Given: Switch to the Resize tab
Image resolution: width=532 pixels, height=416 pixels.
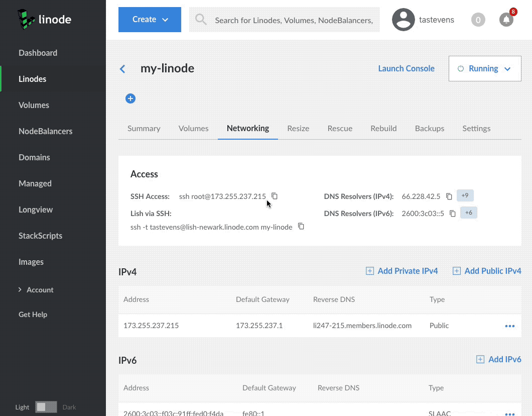Looking at the screenshot, I should (298, 128).
